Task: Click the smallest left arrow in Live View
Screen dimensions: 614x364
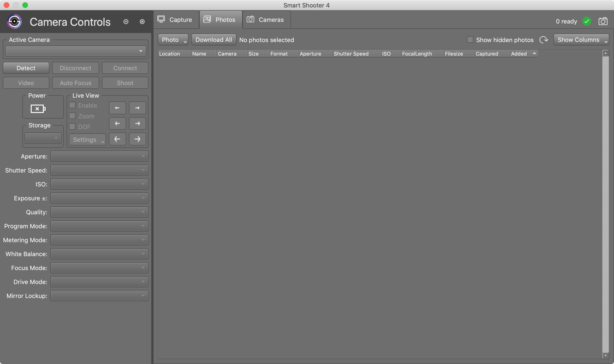Action: tap(117, 108)
